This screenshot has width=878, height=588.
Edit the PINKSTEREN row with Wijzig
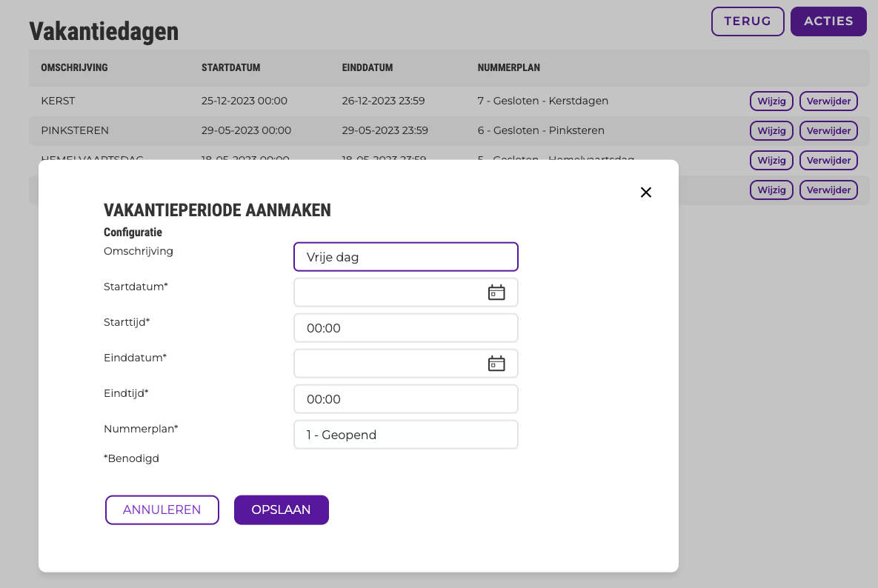point(771,131)
